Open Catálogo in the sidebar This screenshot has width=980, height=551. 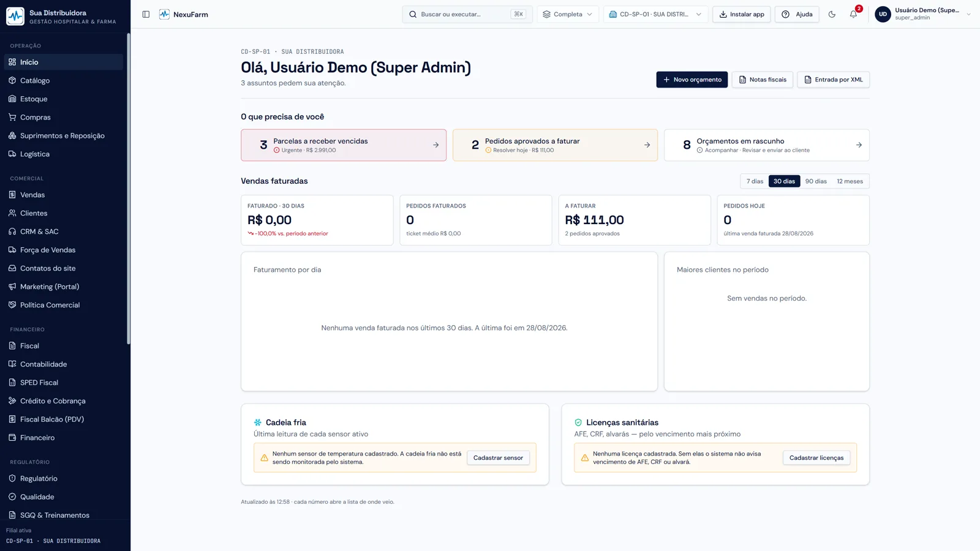[x=64, y=80]
